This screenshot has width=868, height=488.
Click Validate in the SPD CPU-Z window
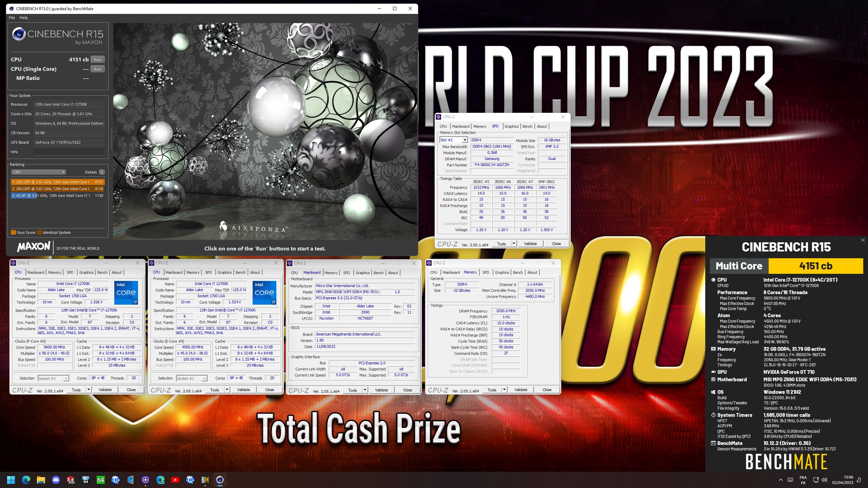[530, 244]
